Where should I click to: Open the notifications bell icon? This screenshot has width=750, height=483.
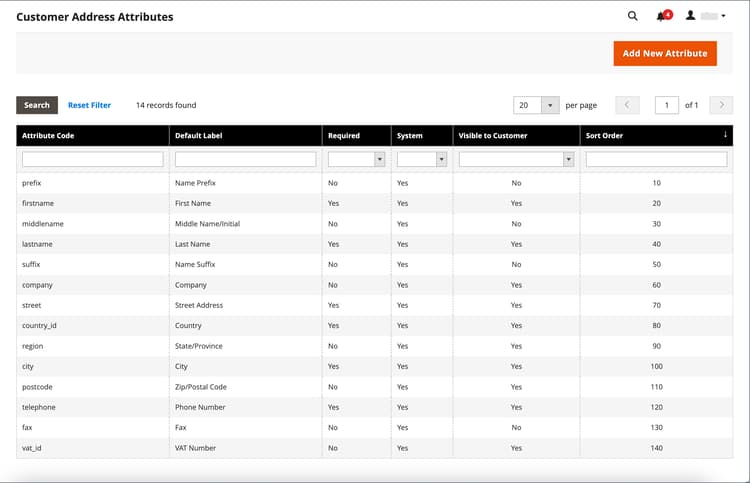pos(664,16)
